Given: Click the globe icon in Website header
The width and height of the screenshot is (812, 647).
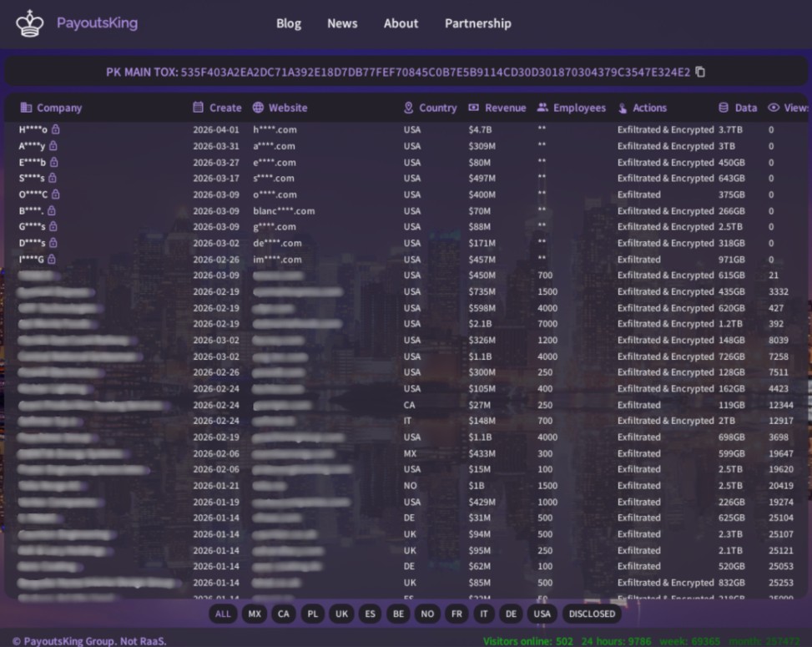Looking at the screenshot, I should click(x=258, y=108).
